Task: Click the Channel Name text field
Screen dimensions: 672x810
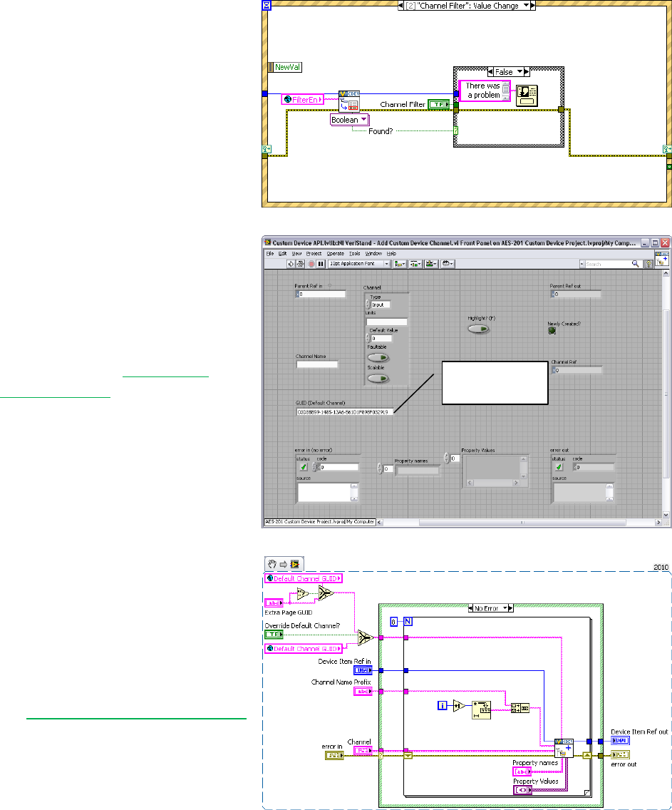Action: 317,364
